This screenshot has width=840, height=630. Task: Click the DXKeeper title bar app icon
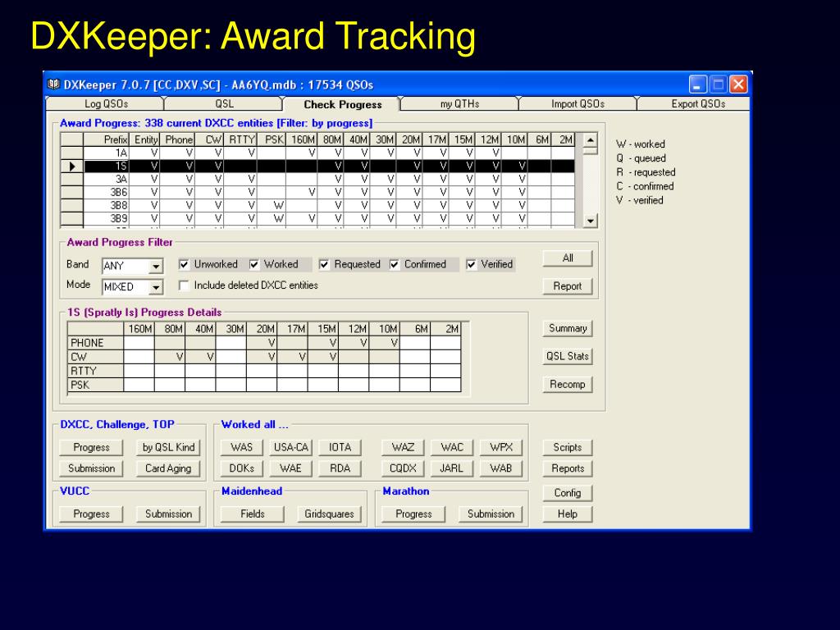click(x=53, y=84)
